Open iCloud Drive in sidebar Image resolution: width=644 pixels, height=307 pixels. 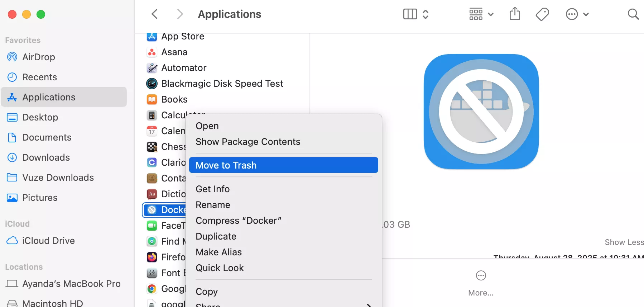click(x=48, y=241)
